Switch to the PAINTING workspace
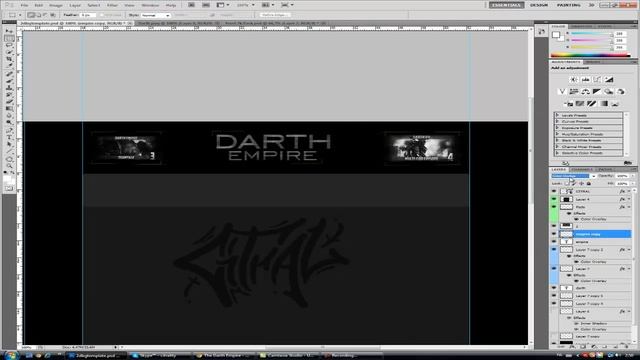This screenshot has width=640, height=360. click(569, 5)
